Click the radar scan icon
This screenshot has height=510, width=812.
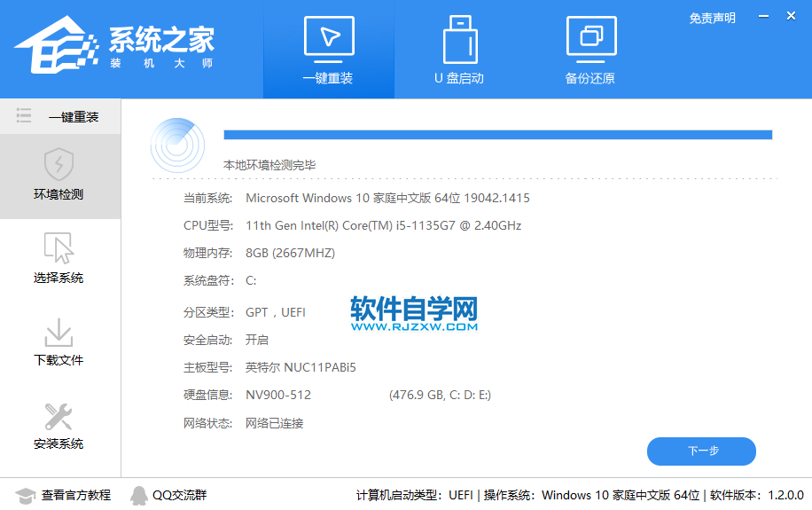coord(177,145)
